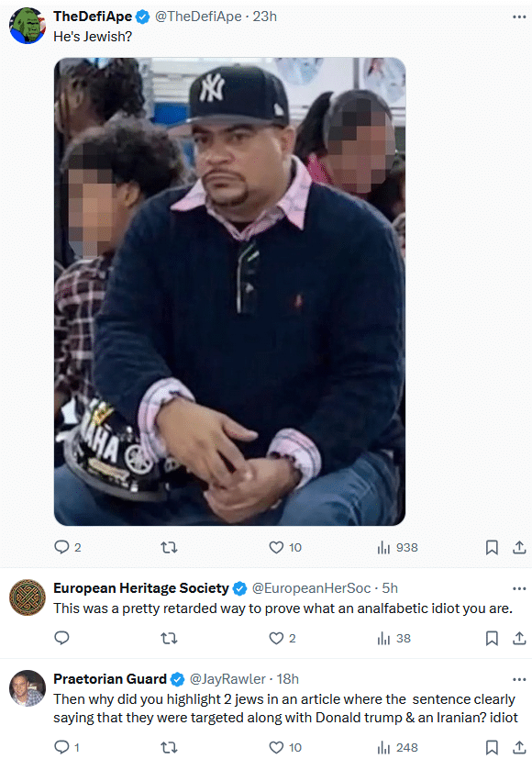The height and width of the screenshot is (759, 532).
Task: Repost European Heritage Society's reply
Action: (x=169, y=639)
